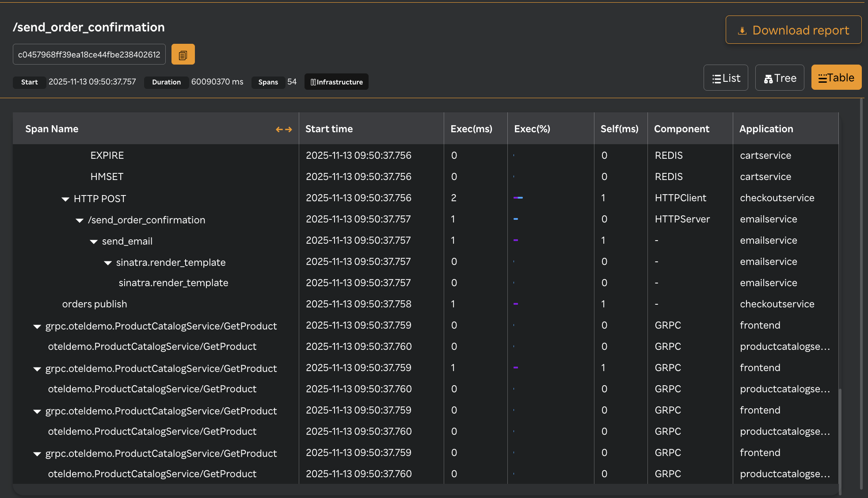Collapse first grpc.oteldemo GetProduct frontend span
The width and height of the screenshot is (868, 498).
[x=37, y=326]
